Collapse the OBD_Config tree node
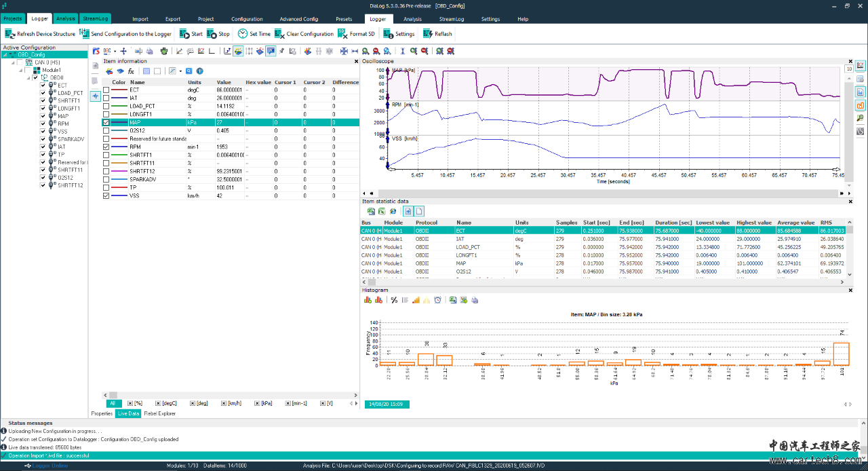Image resolution: width=868 pixels, height=471 pixels. 5,55
